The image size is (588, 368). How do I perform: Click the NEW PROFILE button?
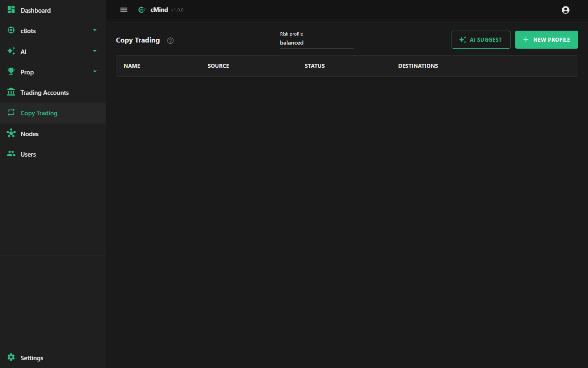point(546,40)
